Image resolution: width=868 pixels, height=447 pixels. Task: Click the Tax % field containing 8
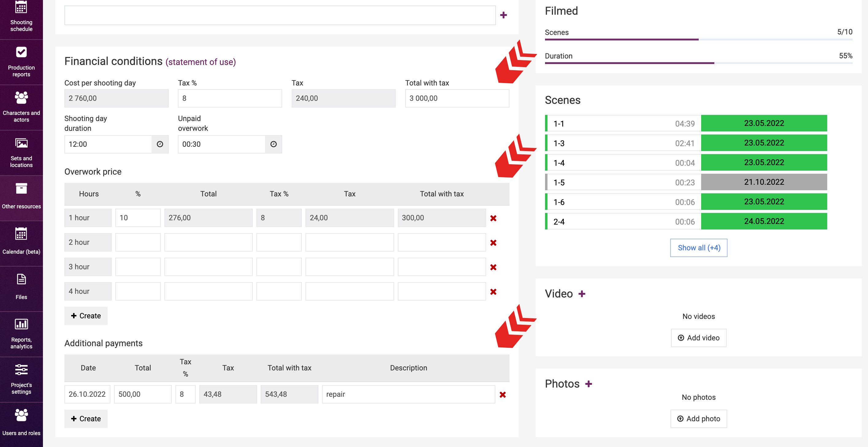click(230, 98)
